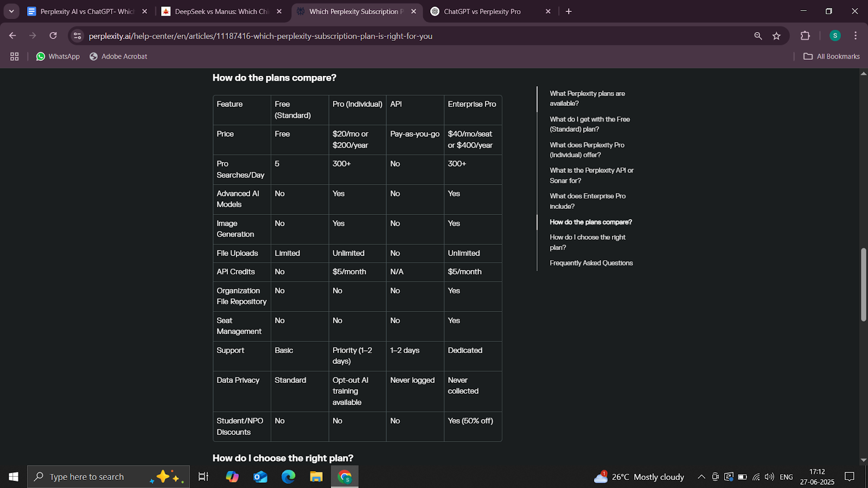
Task: Click the $20/mo or $200/year price cell
Action: 357,139
